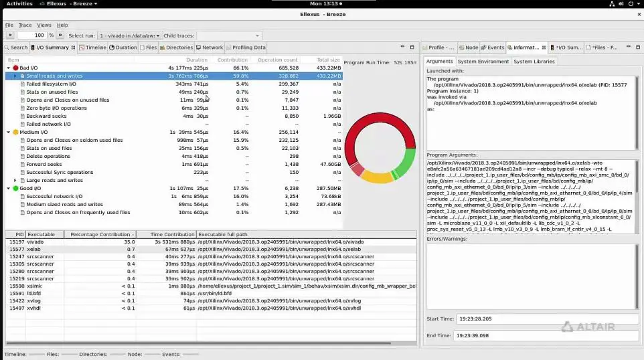The image size is (644, 360).
Task: Select the 15197 vivado process row
Action: [x=211, y=242]
